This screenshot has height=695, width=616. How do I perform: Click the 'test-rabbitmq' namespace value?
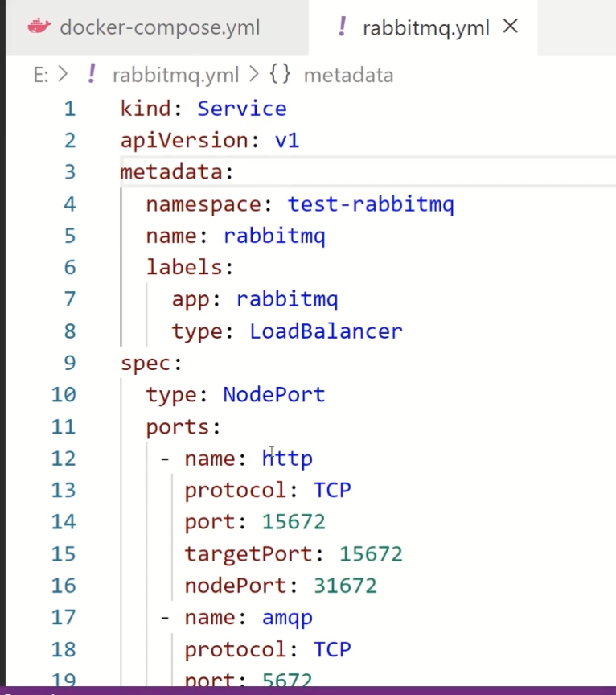pos(371,205)
